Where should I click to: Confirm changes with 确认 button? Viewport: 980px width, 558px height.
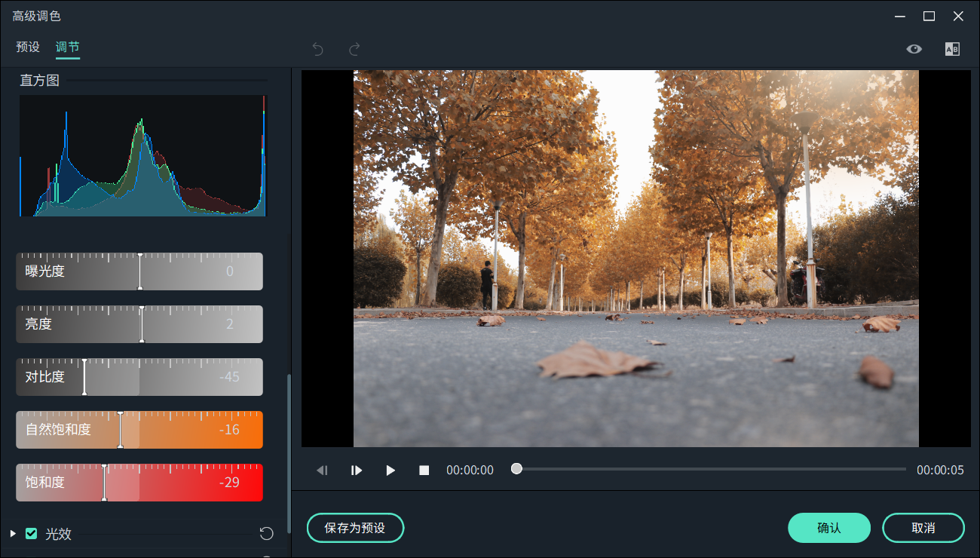pyautogui.click(x=829, y=528)
